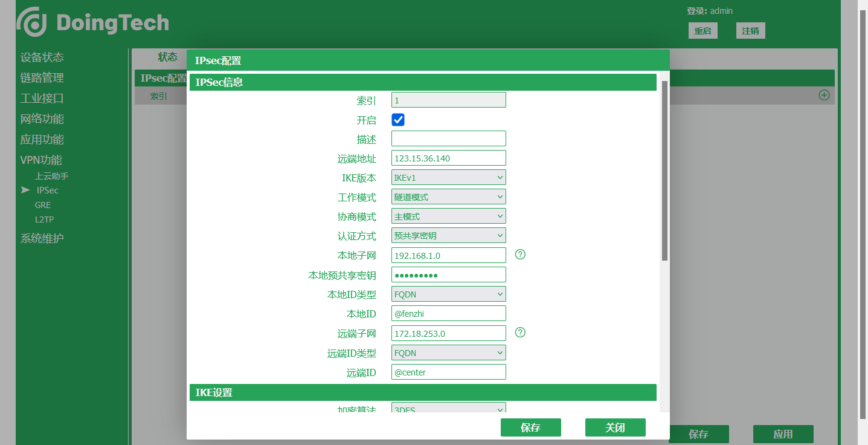Open 系统维护 in the sidebar

(x=42, y=238)
